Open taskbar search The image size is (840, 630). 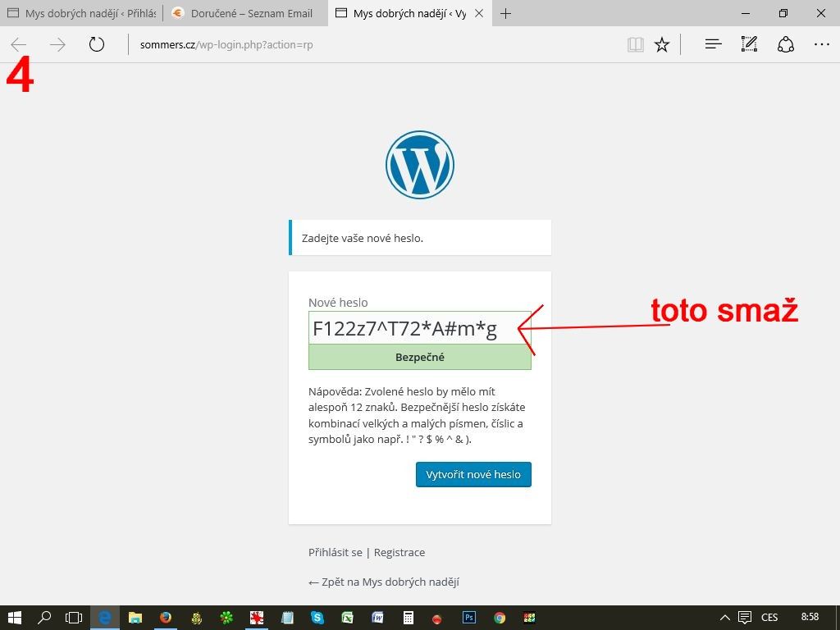[x=44, y=618]
